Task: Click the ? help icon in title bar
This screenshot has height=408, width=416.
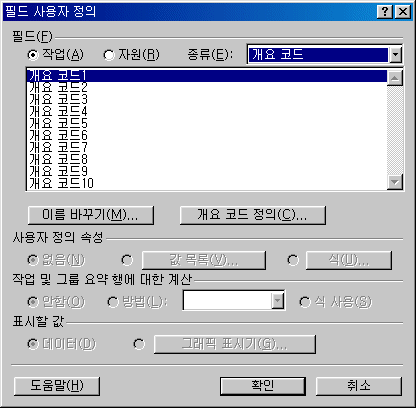Action: [x=385, y=12]
